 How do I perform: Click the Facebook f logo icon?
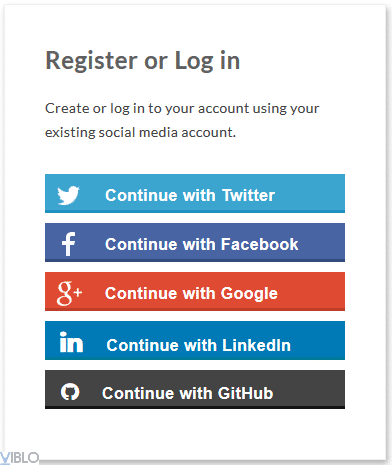pyautogui.click(x=69, y=244)
